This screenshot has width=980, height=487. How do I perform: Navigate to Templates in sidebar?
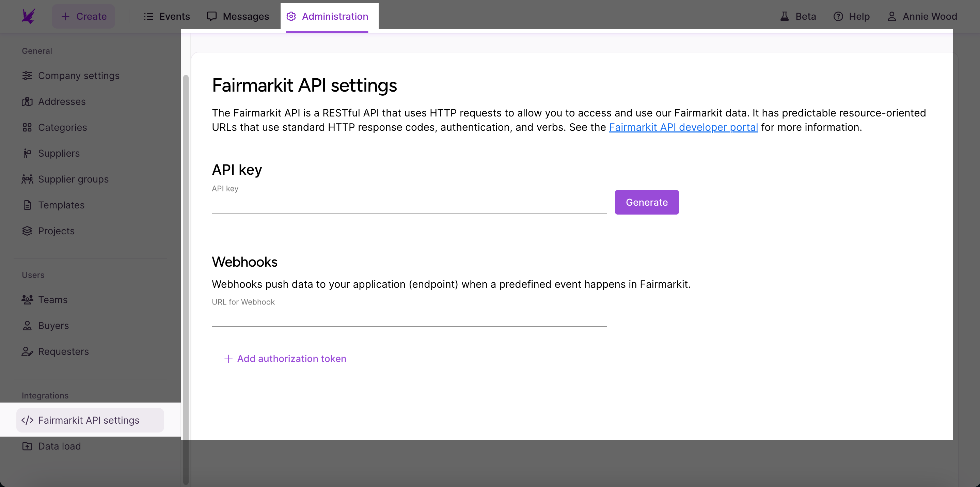click(61, 204)
